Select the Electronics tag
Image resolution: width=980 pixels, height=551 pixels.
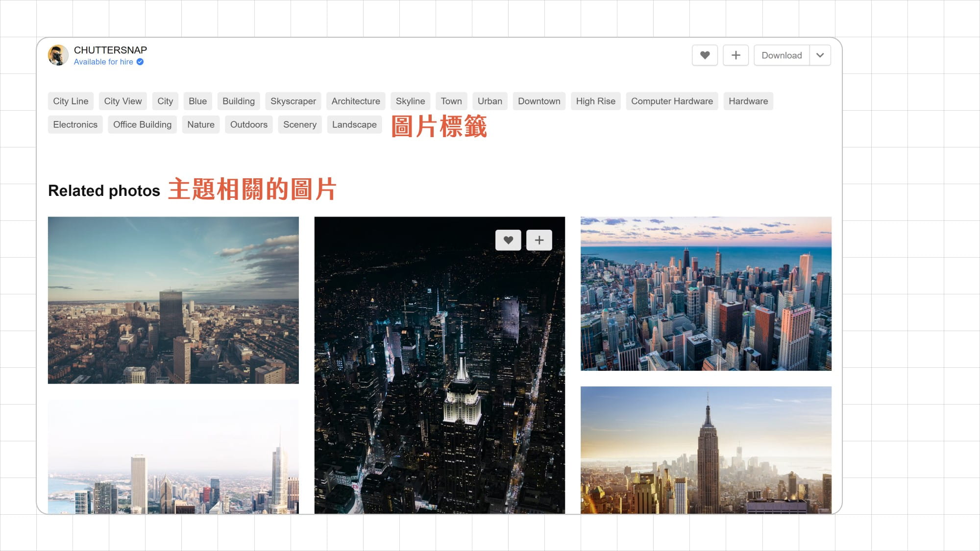tap(75, 124)
